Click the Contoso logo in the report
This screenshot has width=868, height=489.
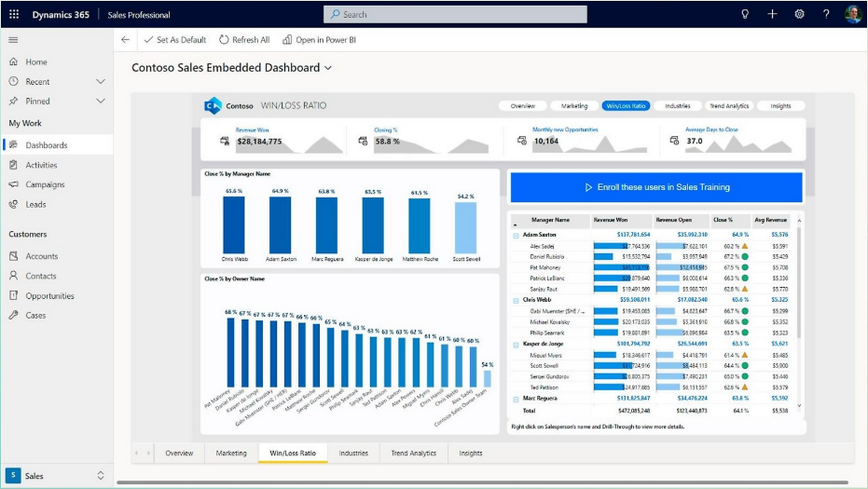(213, 105)
